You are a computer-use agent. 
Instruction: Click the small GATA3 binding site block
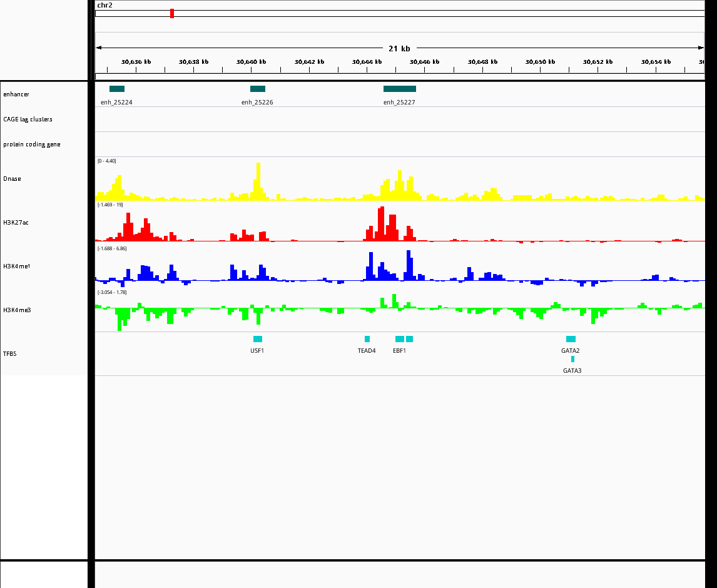(572, 359)
